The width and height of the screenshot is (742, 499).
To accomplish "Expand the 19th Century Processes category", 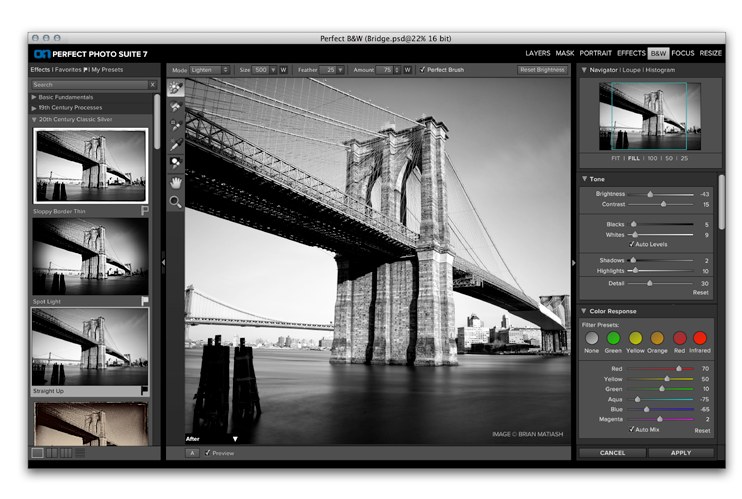I will coord(34,108).
